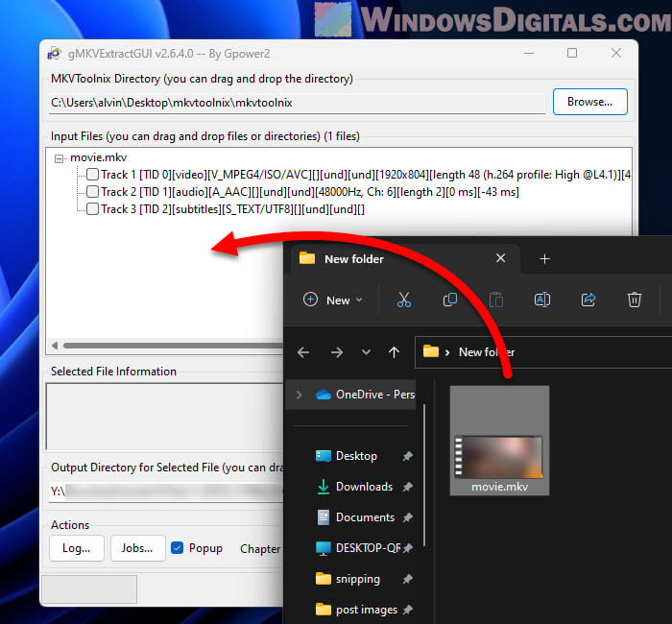Screen dimensions: 672x624
Task: Collapse the movie.mkv tree node
Action: (59, 158)
